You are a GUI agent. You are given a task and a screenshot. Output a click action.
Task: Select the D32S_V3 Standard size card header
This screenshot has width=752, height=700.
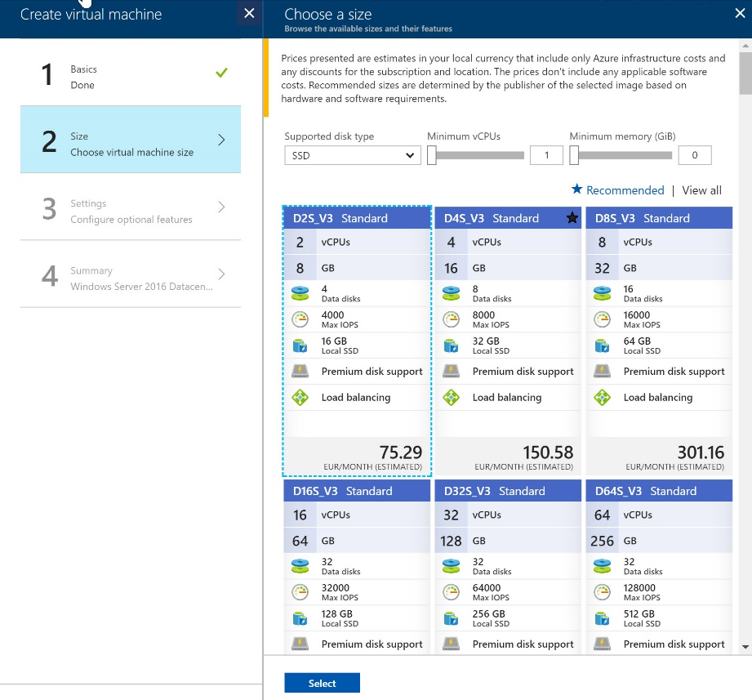pos(508,491)
